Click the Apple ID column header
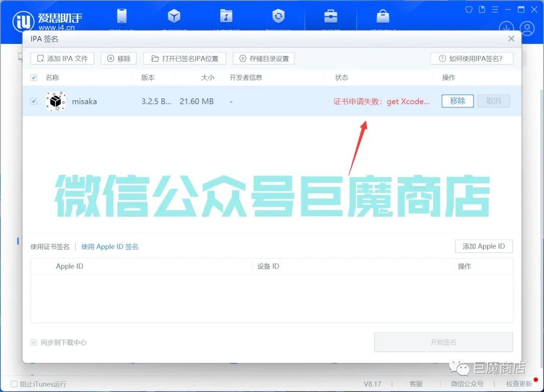The image size is (544, 392). click(x=70, y=266)
